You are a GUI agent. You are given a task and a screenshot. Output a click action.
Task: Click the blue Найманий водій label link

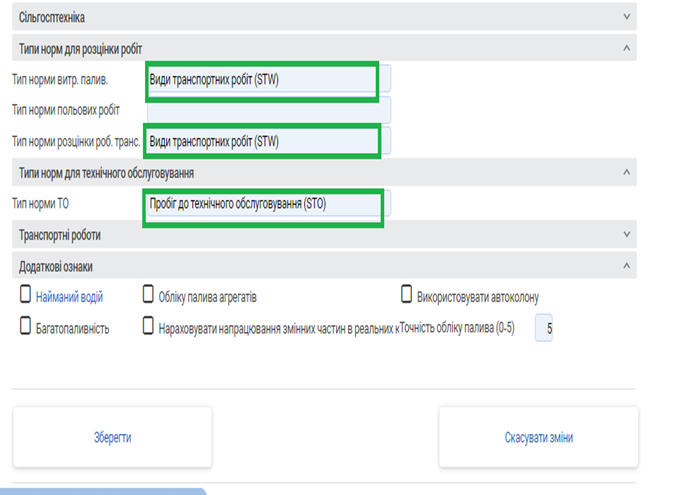pyautogui.click(x=69, y=297)
